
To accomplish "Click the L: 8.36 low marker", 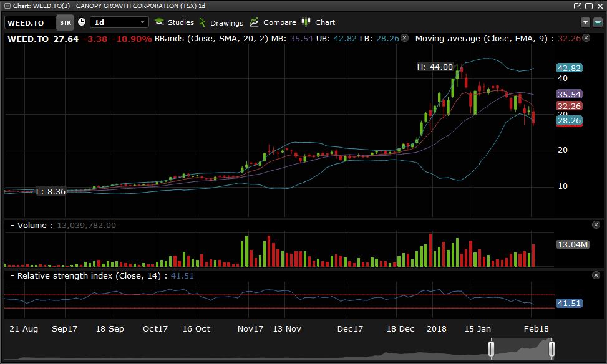I will click(51, 191).
